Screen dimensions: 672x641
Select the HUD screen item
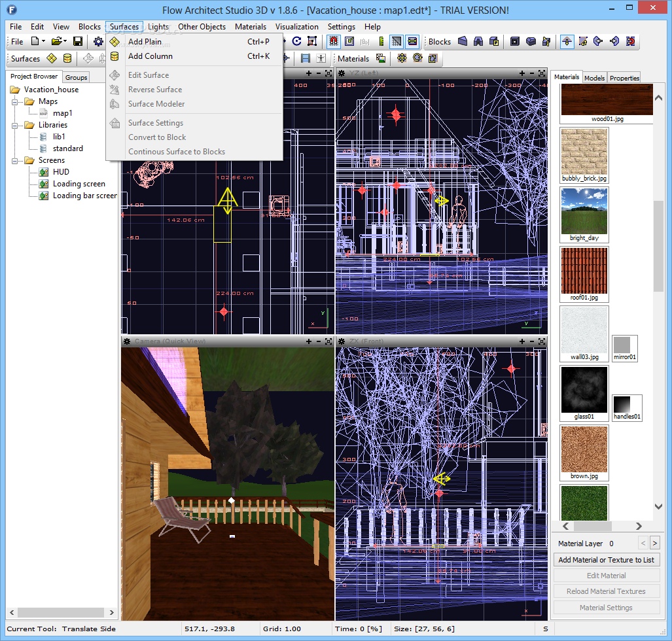(61, 172)
